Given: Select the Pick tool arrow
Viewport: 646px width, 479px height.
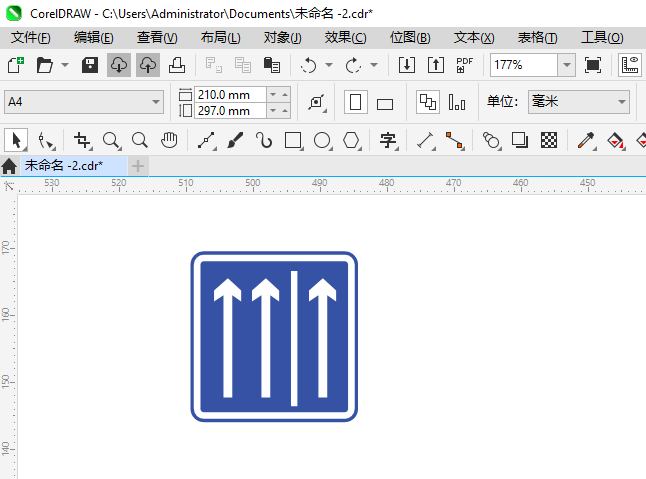Looking at the screenshot, I should pyautogui.click(x=16, y=140).
